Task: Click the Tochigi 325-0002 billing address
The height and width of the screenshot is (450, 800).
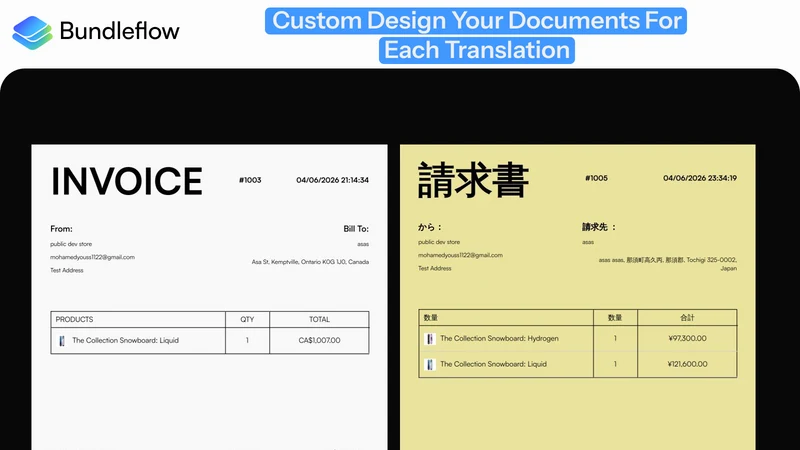Action: point(668,264)
